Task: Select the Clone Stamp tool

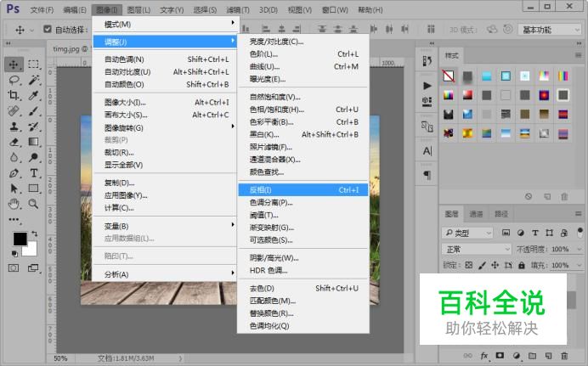Action: coord(14,127)
